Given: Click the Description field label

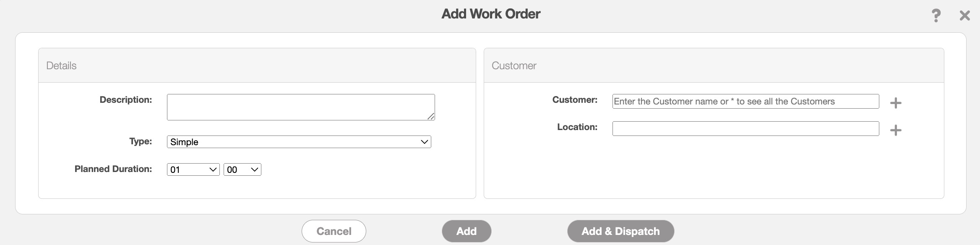Looking at the screenshot, I should pos(125,100).
